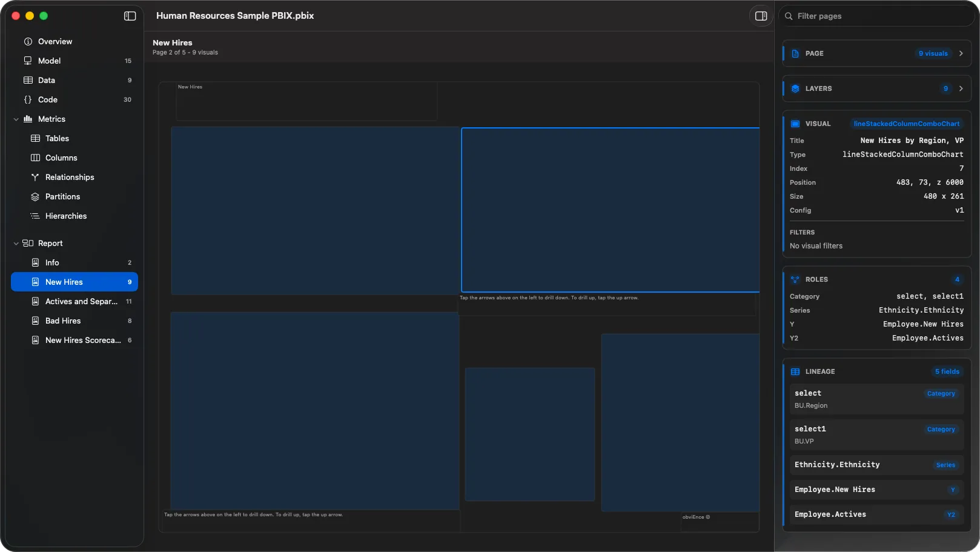Expand the LAYERS section chevron
Viewport: 980px width, 552px height.
961,88
